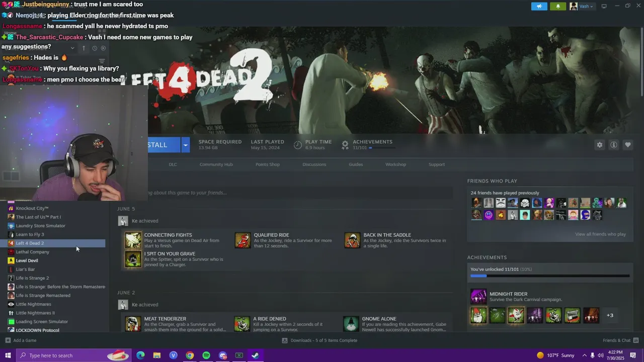Click Steam icon in taskbar

[x=256, y=355]
